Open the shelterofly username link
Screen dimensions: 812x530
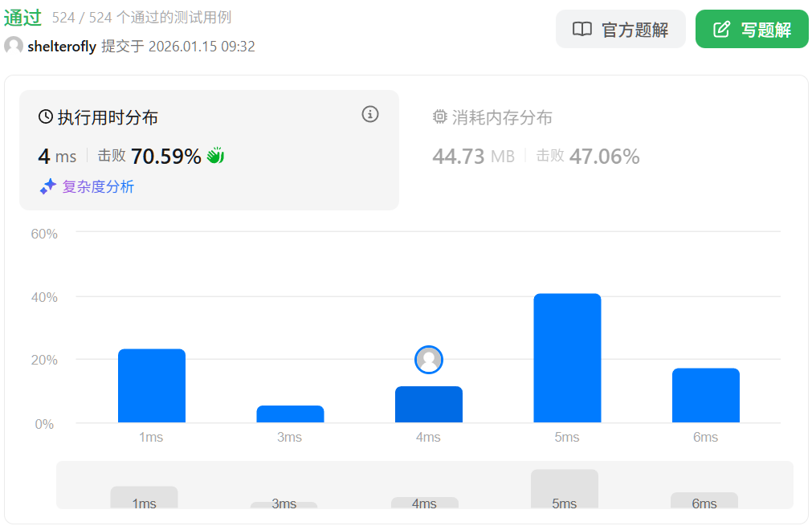tap(62, 47)
